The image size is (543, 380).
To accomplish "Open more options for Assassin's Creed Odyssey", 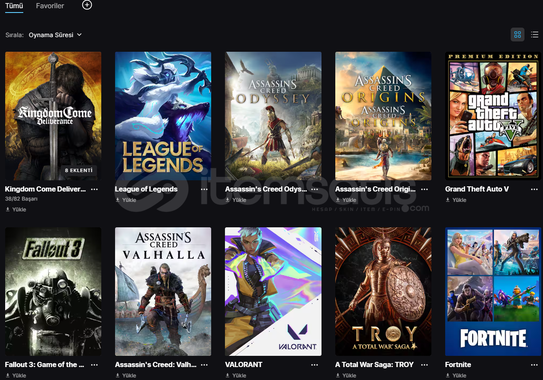I will coord(314,189).
